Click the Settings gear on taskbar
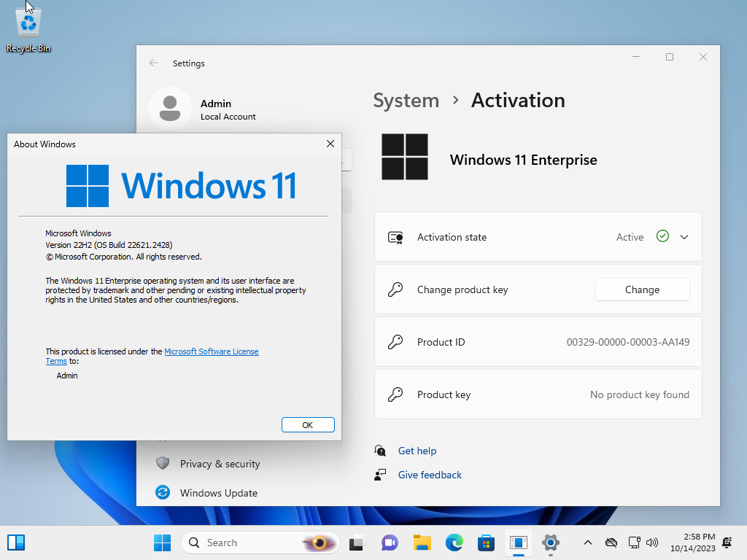 (550, 542)
